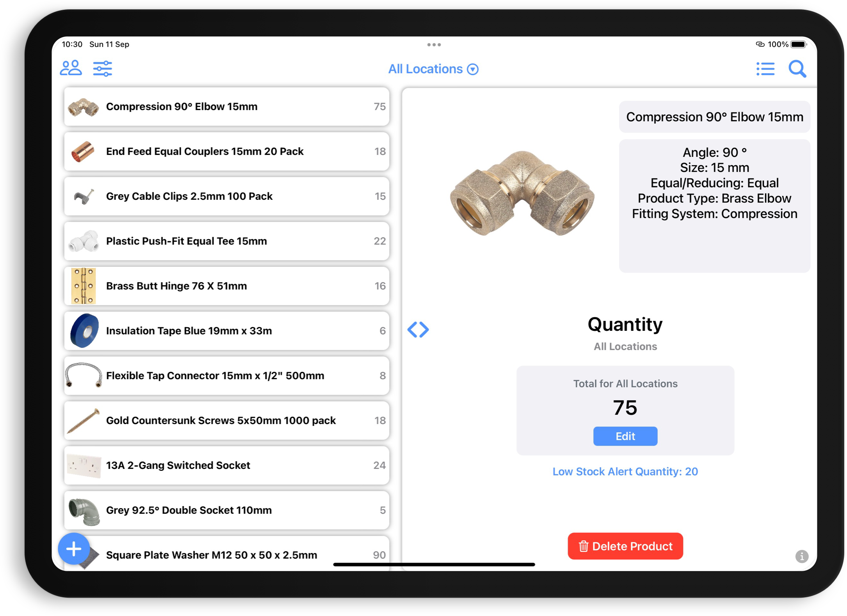Select Brass Butt Hinge 76 X 51mm

coord(226,286)
